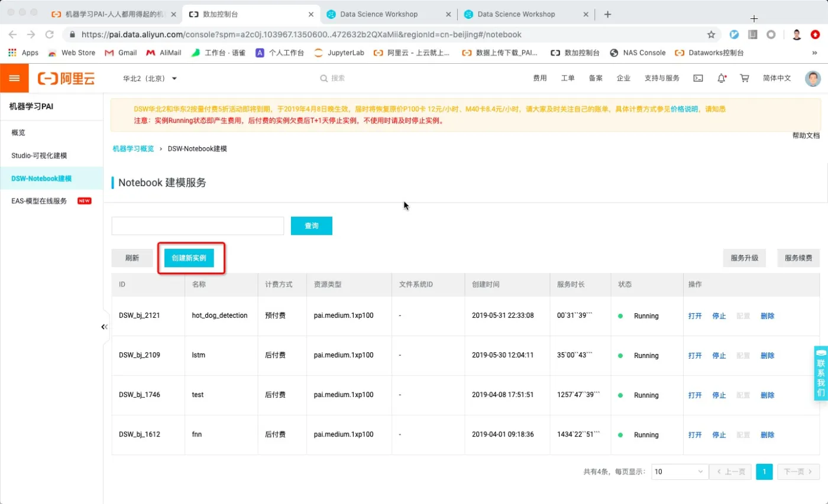The image size is (828, 504).
Task: Click the 查询 search button
Action: tap(312, 226)
